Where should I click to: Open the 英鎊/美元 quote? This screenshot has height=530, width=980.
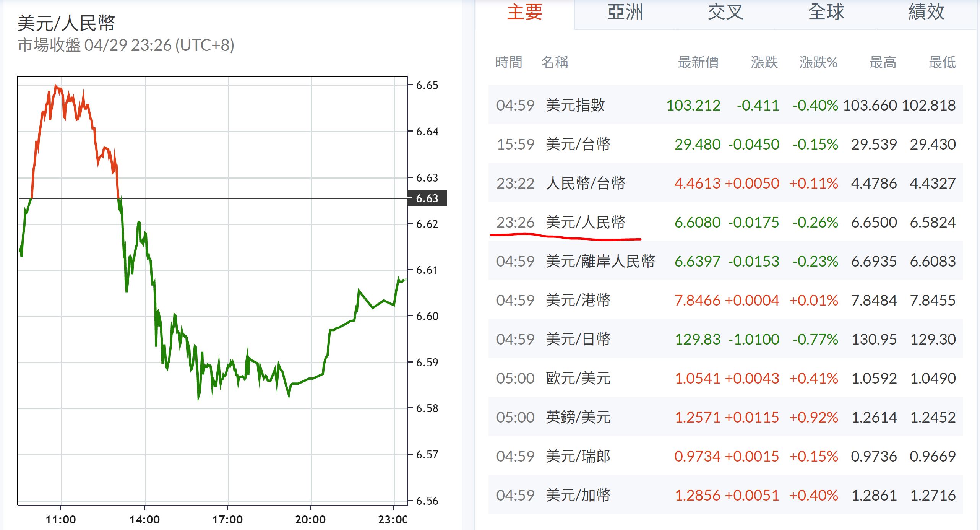point(578,417)
